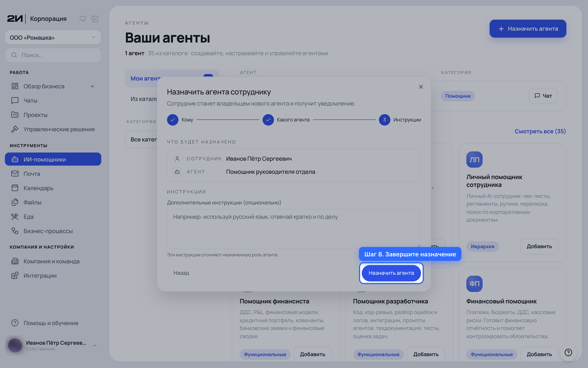Open Бизнес-процессы workflow icon
The height and width of the screenshot is (368, 588).
(x=15, y=231)
